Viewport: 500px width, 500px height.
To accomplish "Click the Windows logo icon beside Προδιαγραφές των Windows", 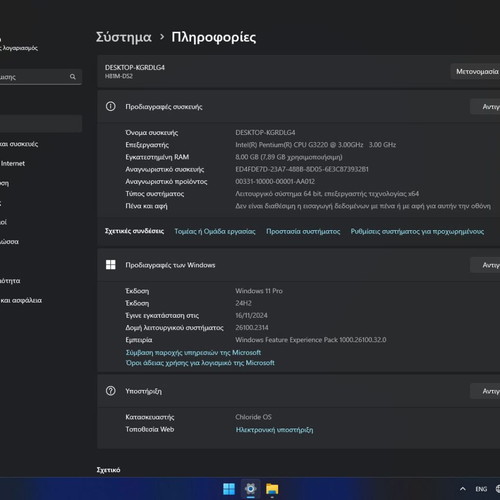I will (110, 265).
